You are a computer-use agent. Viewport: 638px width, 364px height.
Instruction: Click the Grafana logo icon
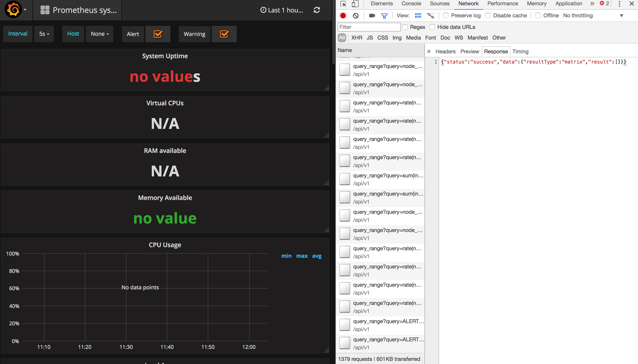point(13,10)
